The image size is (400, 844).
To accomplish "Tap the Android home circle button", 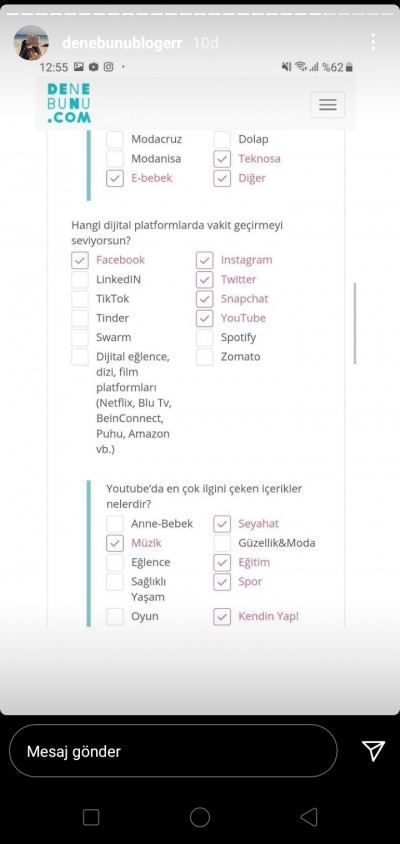I will click(x=200, y=817).
